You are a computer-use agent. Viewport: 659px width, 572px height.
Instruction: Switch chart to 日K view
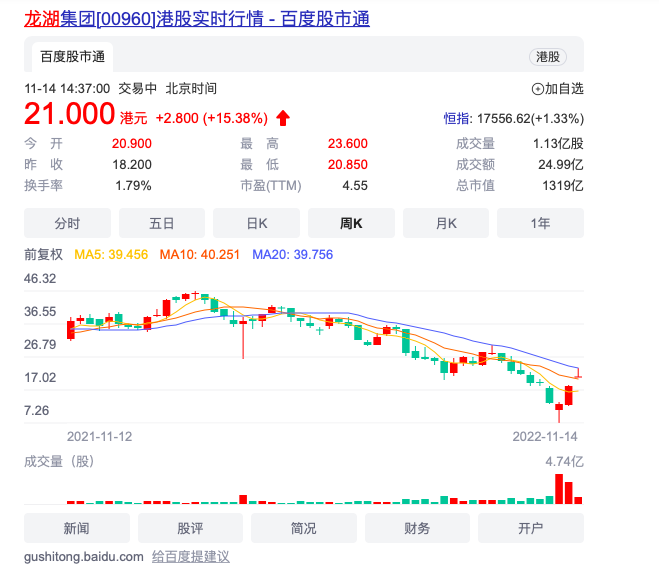(x=256, y=223)
